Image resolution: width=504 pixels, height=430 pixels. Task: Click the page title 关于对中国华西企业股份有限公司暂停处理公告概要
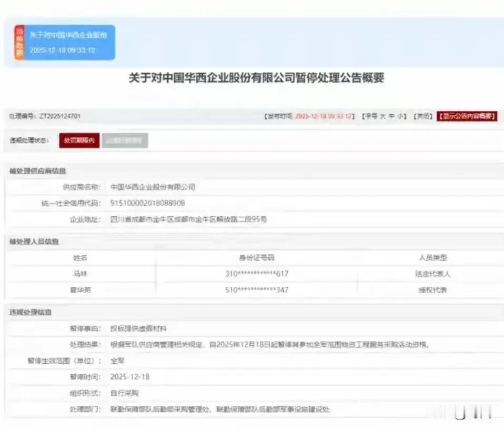click(257, 78)
